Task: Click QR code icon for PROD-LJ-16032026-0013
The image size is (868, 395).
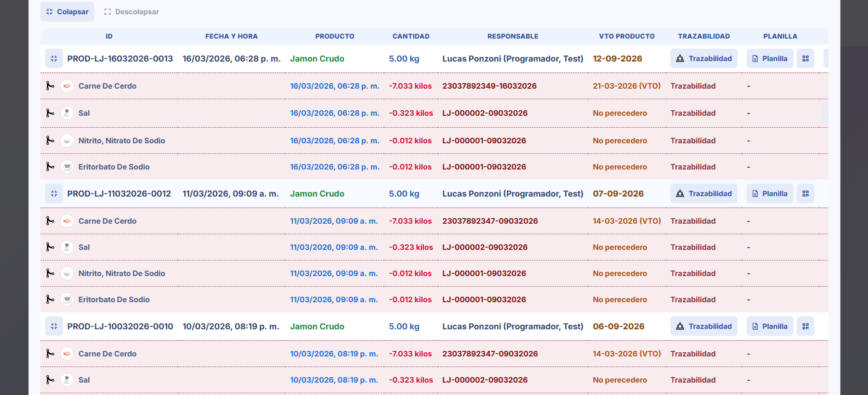Action: pyautogui.click(x=805, y=59)
